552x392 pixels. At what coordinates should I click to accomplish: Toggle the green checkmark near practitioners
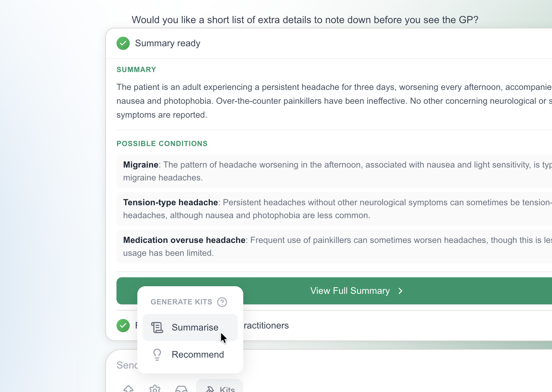pos(123,326)
